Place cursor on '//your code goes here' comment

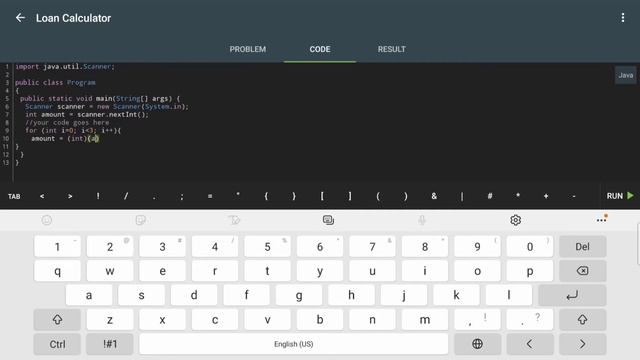[x=67, y=122]
